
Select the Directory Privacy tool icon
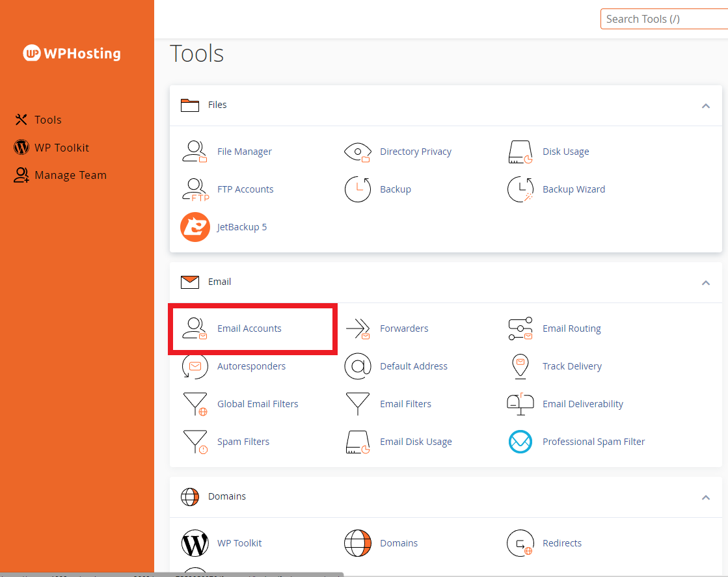pyautogui.click(x=357, y=152)
